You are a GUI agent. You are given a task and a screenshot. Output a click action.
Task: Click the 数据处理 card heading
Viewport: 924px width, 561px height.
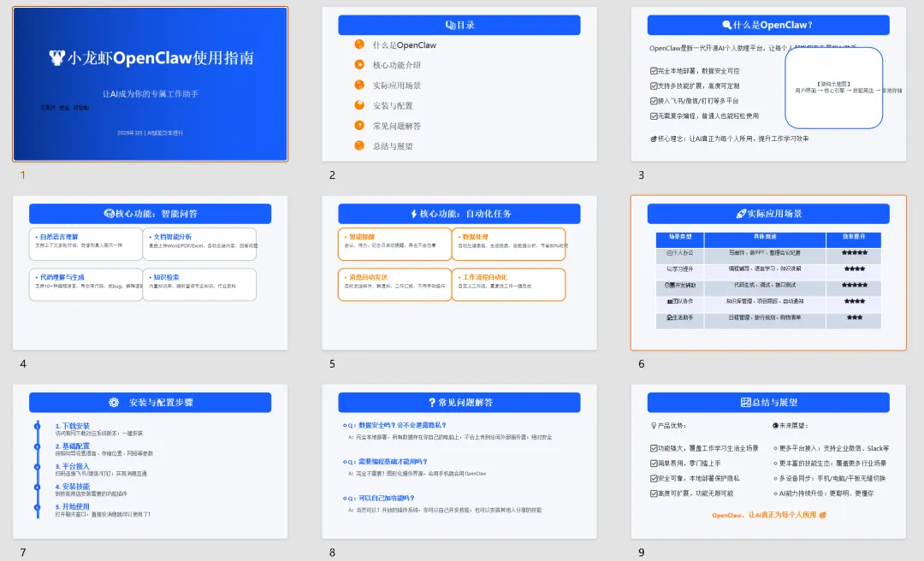coord(475,237)
